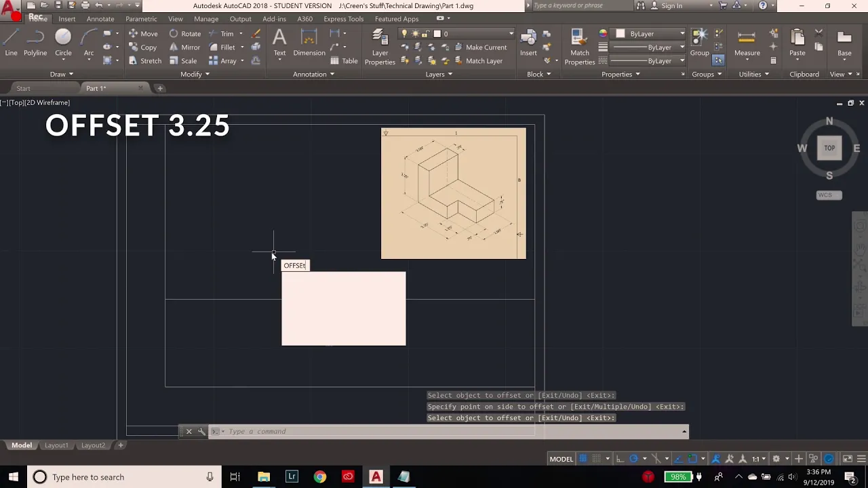Image resolution: width=868 pixels, height=488 pixels.
Task: Select the Circle tool
Action: point(63,43)
